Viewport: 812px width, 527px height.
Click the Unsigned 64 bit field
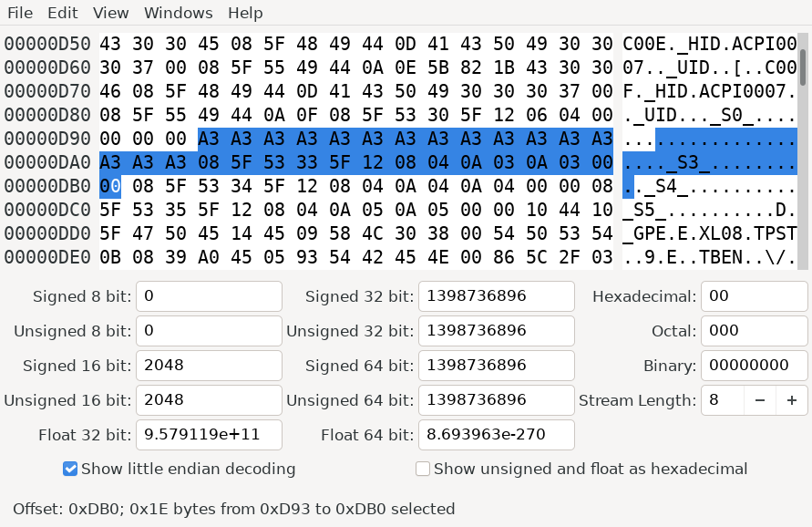[496, 400]
